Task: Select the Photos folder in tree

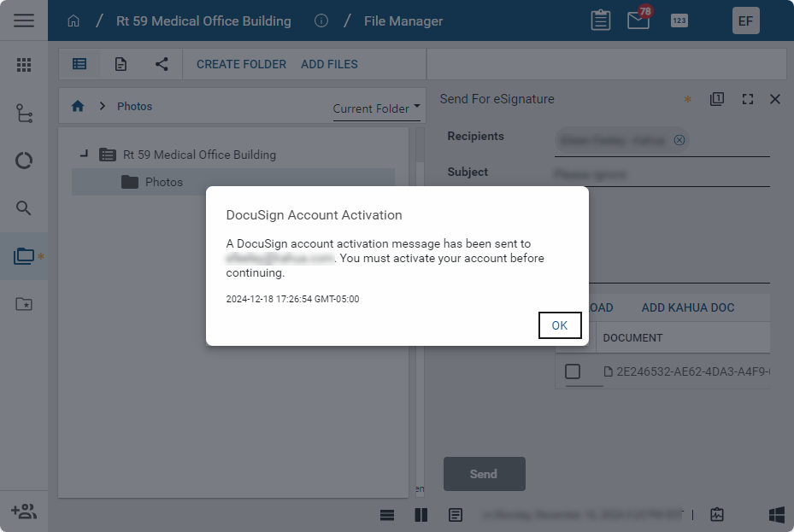Action: click(163, 182)
